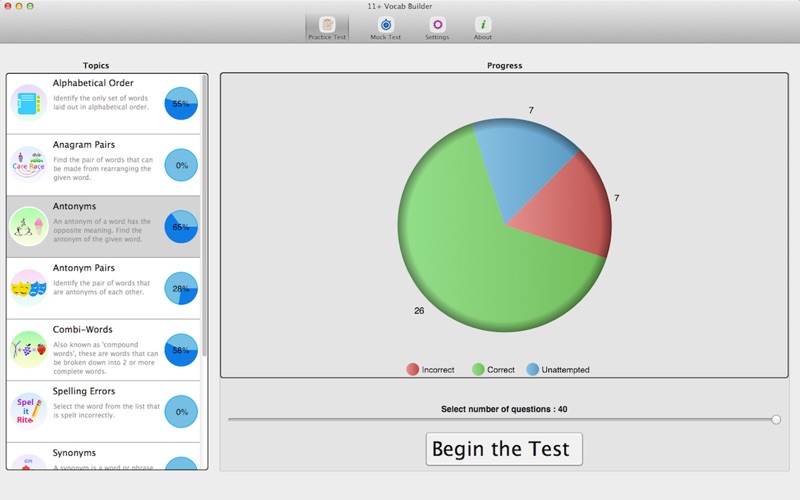This screenshot has width=800, height=500.
Task: Click the blue Unattempted legend swatch
Action: click(x=533, y=369)
